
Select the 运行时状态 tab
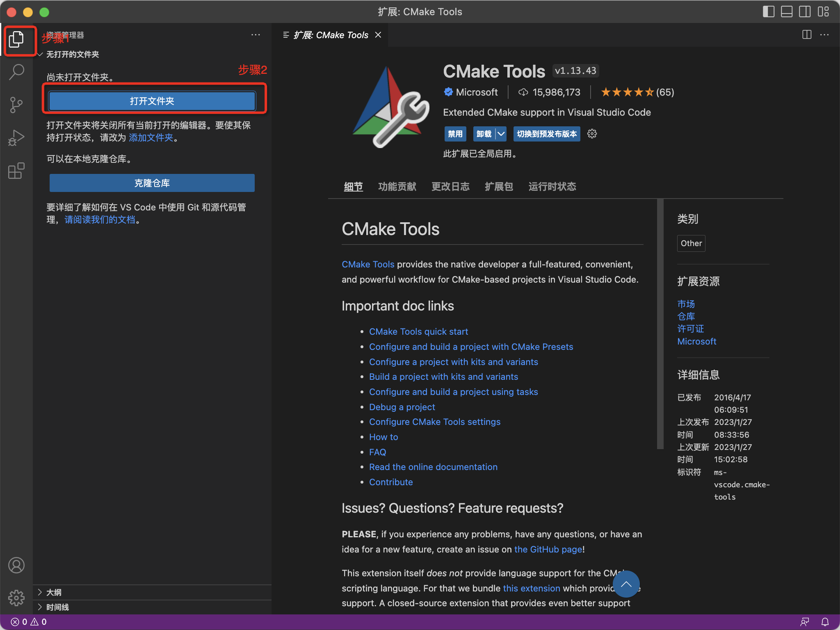[x=552, y=187]
